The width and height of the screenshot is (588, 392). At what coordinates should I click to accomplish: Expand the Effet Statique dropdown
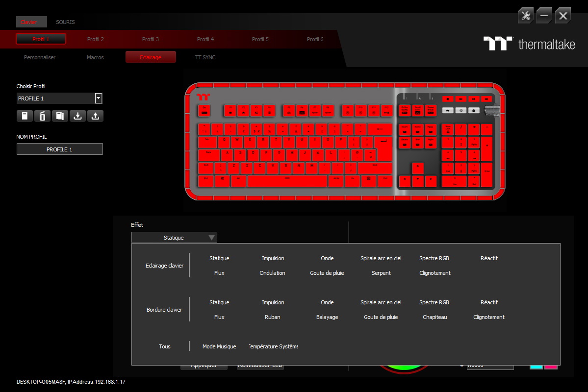[212, 237]
